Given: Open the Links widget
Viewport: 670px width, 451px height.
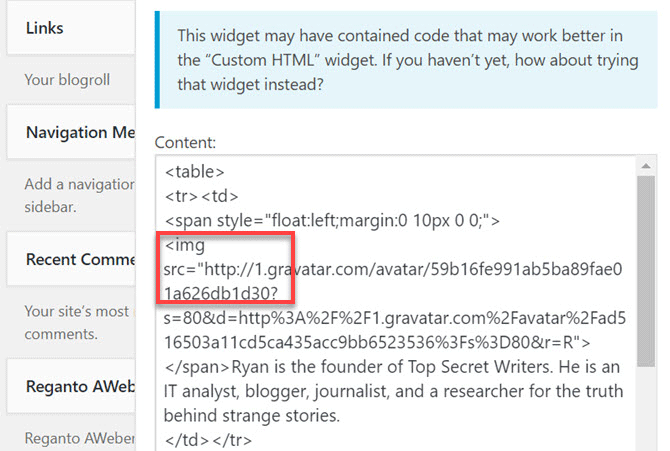Looking at the screenshot, I should click(x=71, y=28).
